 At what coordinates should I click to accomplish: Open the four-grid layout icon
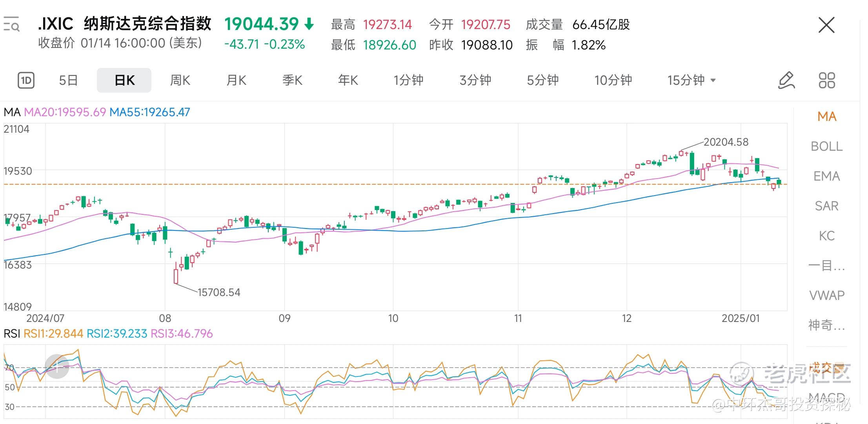point(827,80)
